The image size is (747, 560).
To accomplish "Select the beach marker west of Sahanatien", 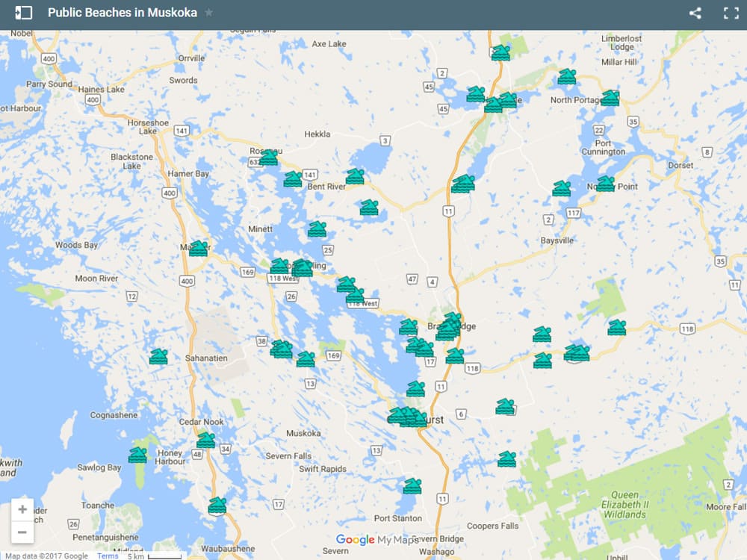I will pos(158,357).
